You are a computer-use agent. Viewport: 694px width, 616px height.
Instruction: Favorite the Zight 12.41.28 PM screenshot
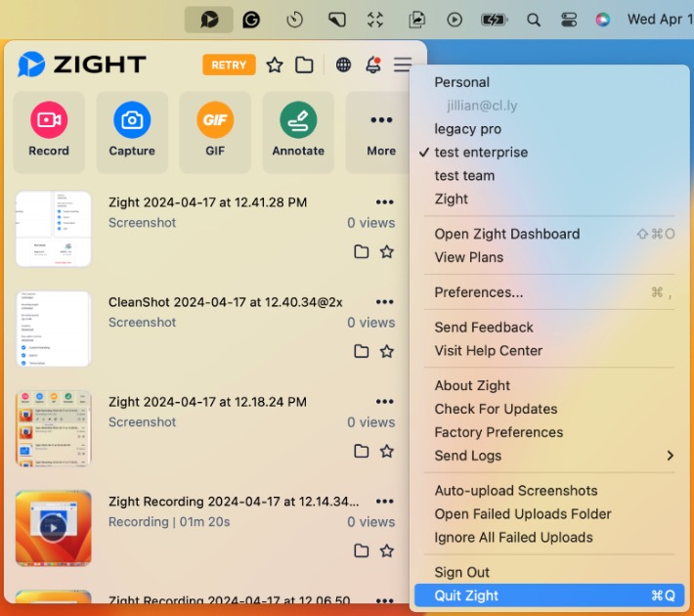pos(387,251)
